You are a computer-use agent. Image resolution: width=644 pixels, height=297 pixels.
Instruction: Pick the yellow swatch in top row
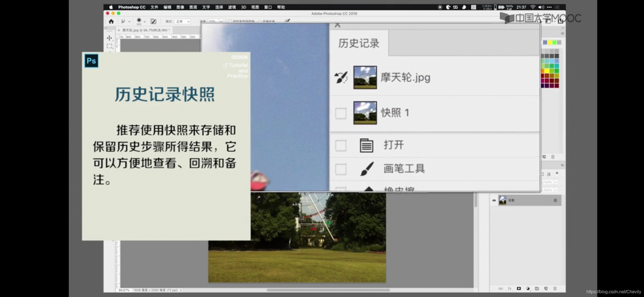click(x=550, y=42)
